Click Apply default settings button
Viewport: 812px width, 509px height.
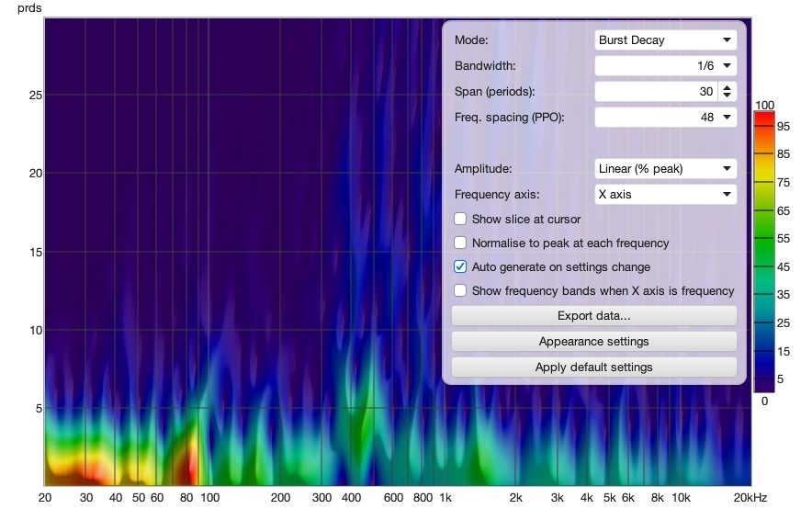pyautogui.click(x=594, y=368)
